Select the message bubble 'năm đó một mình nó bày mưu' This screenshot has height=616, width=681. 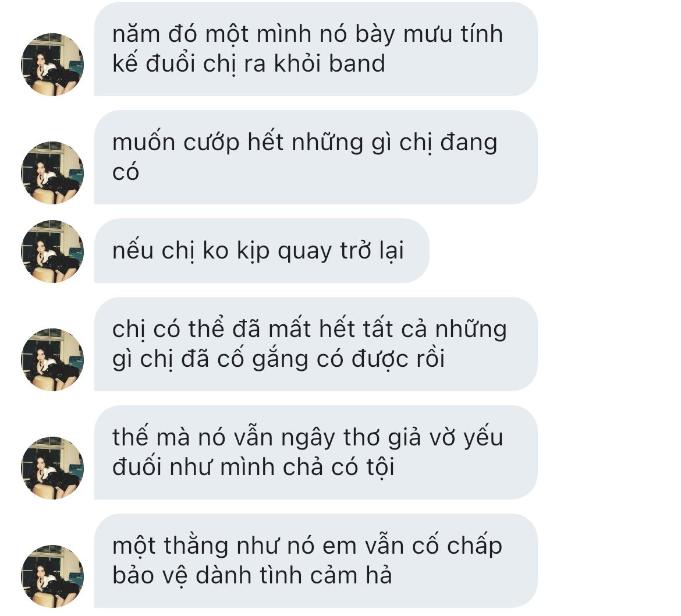(315, 49)
